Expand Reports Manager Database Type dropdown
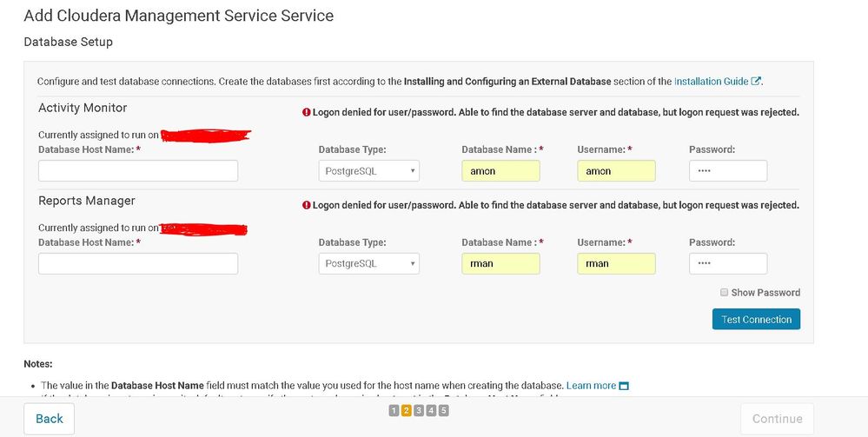The width and height of the screenshot is (868, 437). pyautogui.click(x=368, y=263)
